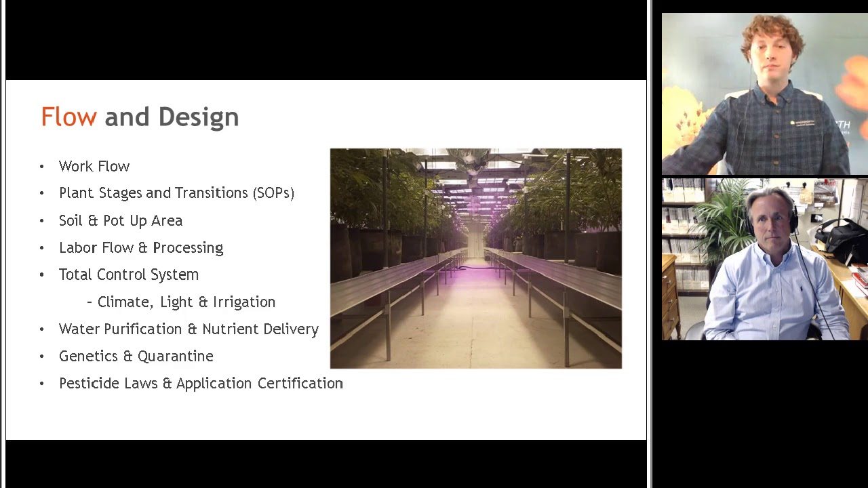Screen dimensions: 868x488
Task: Click sub-bullet "Climate, Light & Irrigation"
Action: [x=186, y=302]
